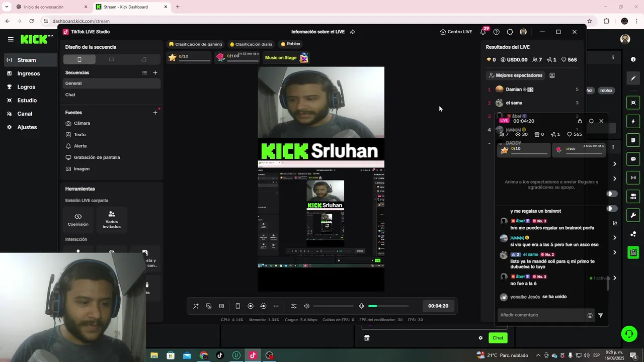Click Kick edit pencil icon on right rail
Screen dimensions: 644x362
click(633, 78)
